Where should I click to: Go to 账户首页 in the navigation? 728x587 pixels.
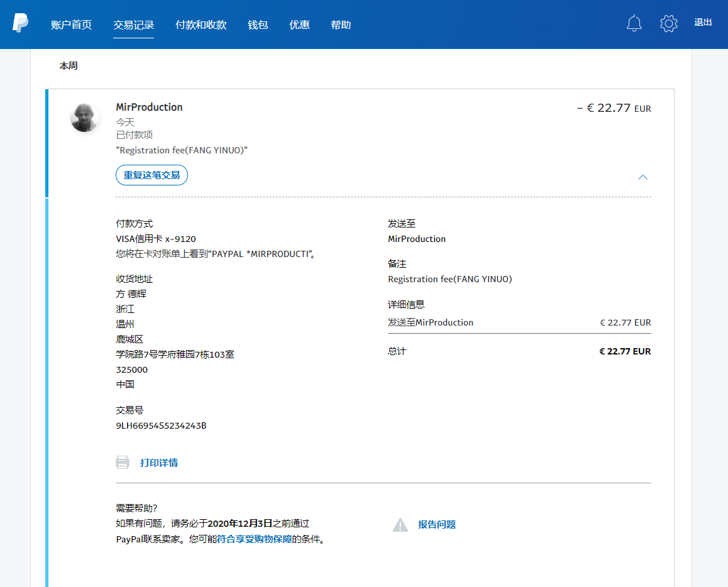[71, 25]
